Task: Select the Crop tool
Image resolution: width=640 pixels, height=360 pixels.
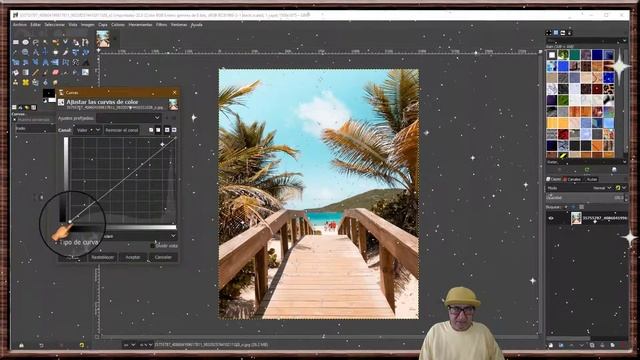Action: click(x=65, y=52)
